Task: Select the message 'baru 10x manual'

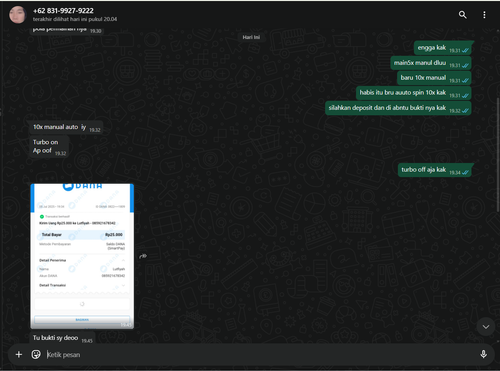Action: click(x=434, y=78)
